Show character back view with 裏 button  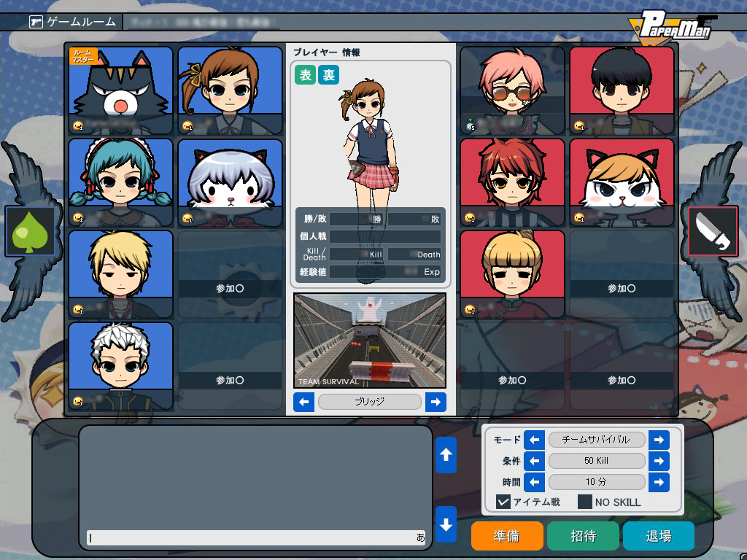click(x=329, y=75)
